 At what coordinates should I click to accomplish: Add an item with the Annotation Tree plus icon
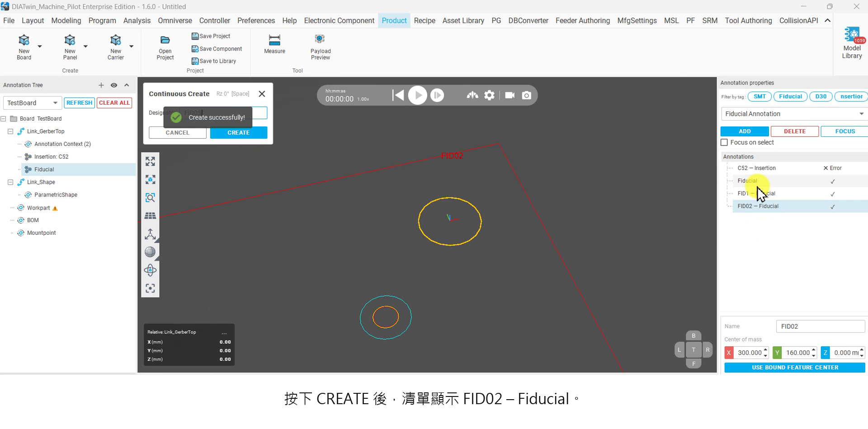point(101,85)
